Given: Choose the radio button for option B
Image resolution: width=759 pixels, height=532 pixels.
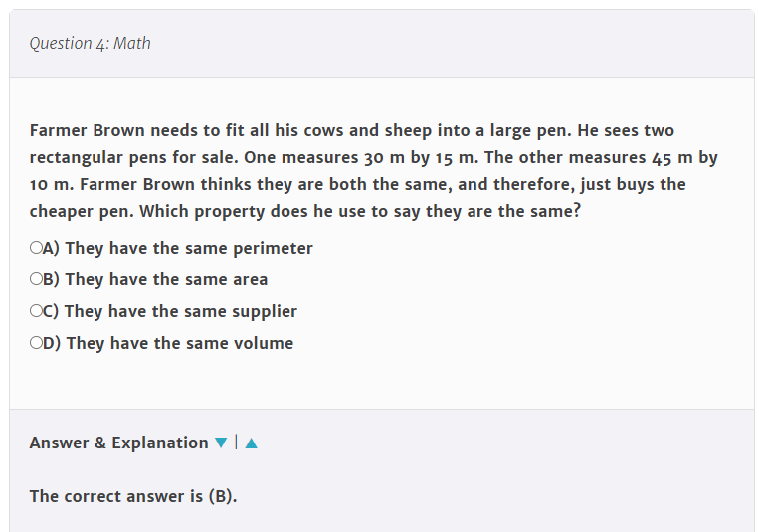Looking at the screenshot, I should (x=36, y=278).
